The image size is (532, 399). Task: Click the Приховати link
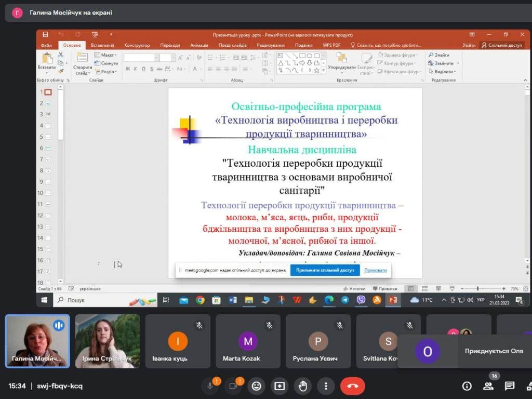tap(375, 270)
